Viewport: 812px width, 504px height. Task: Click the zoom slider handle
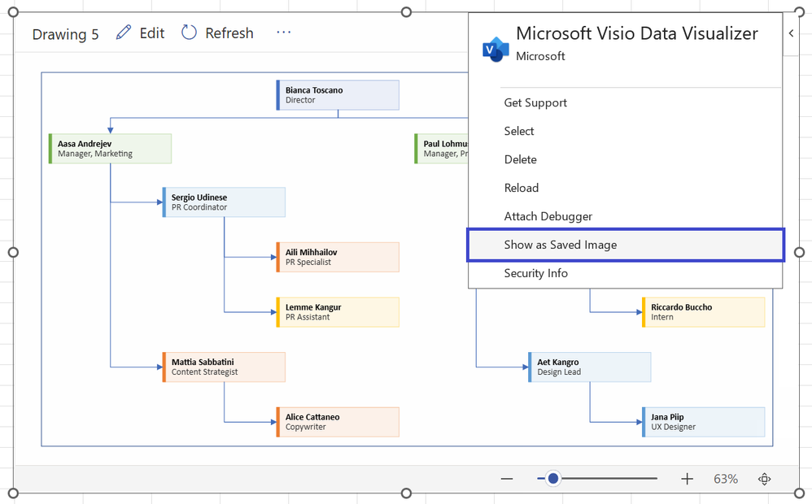pyautogui.click(x=552, y=479)
